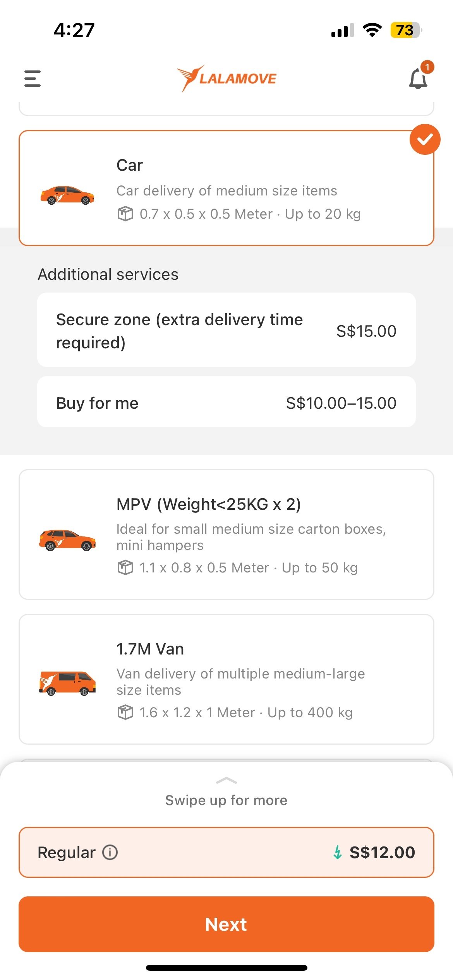Tap the Lalamove logo
The image size is (453, 980).
[226, 79]
